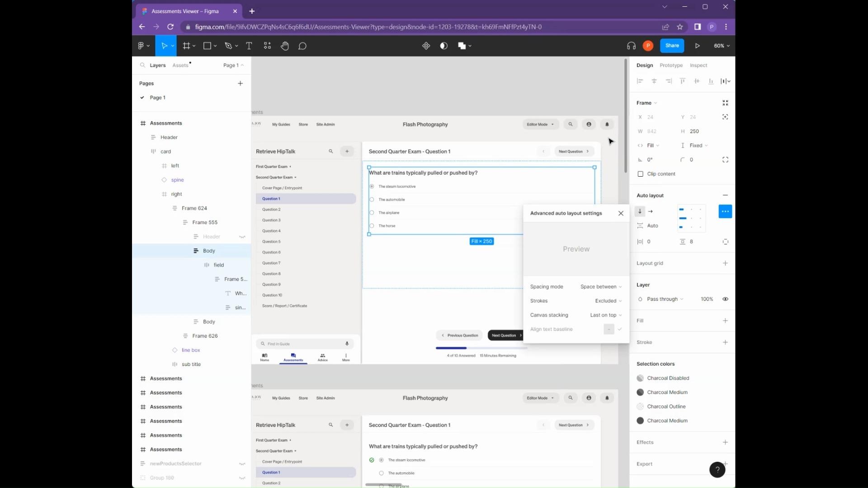Switch to the Design tab
Viewport: 868px width, 488px height.
click(644, 65)
